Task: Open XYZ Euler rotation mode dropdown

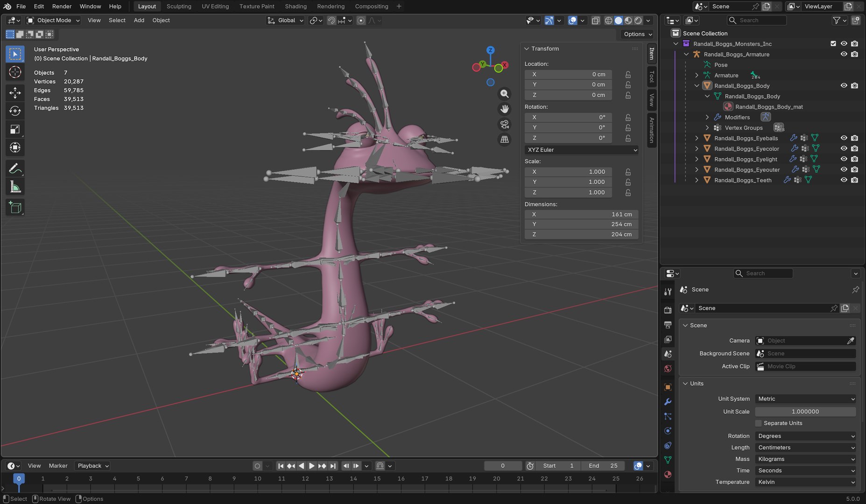Action: coord(582,150)
